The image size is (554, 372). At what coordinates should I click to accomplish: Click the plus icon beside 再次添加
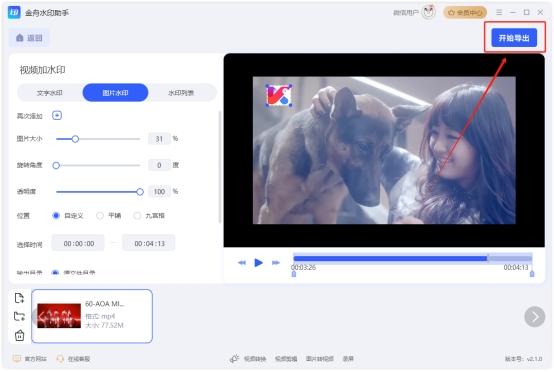coord(57,116)
